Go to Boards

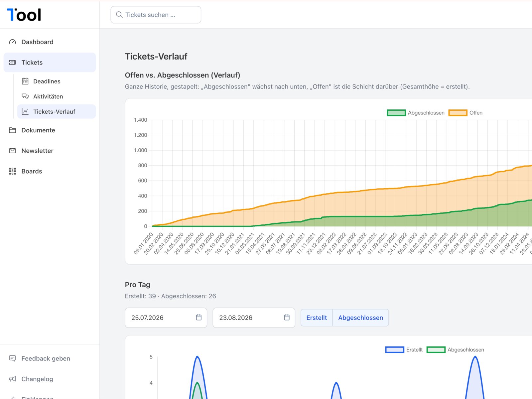coord(50,171)
